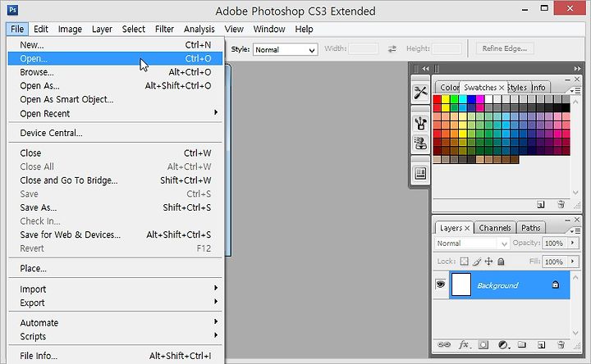Open the Edit menu
The height and width of the screenshot is (364, 591).
coord(41,29)
